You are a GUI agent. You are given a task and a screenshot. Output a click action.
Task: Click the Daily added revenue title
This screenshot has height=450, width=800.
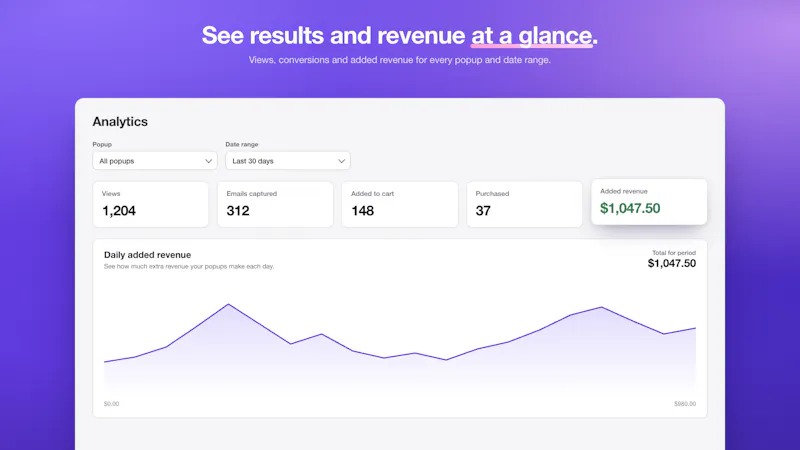click(x=147, y=255)
